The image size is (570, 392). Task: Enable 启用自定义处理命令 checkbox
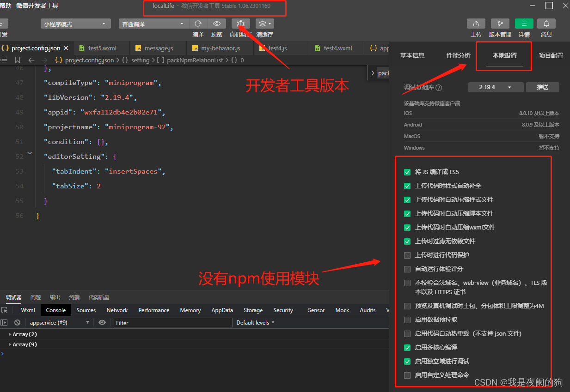407,375
